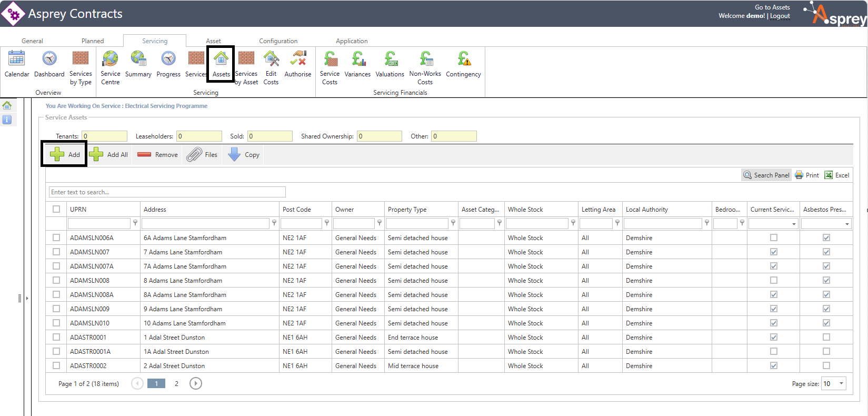Screen dimensions: 868x416
Task: Switch to the Configuration ribbon tab
Action: (278, 41)
